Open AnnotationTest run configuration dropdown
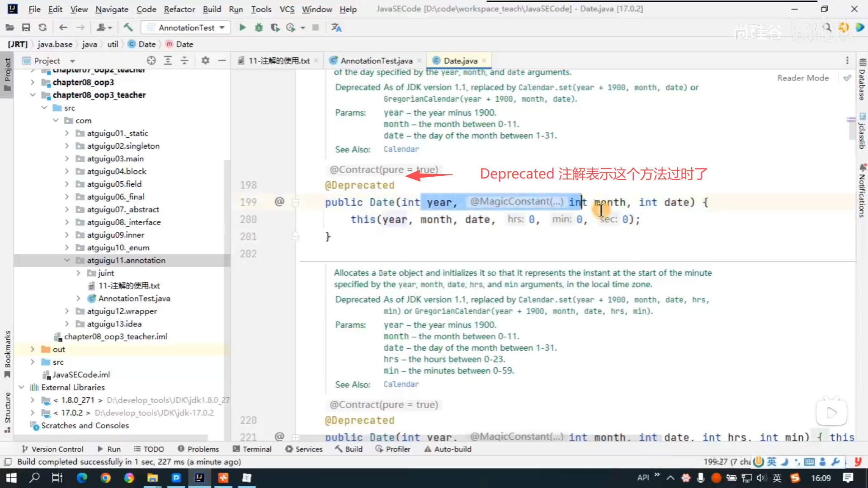The image size is (868, 488). click(222, 28)
